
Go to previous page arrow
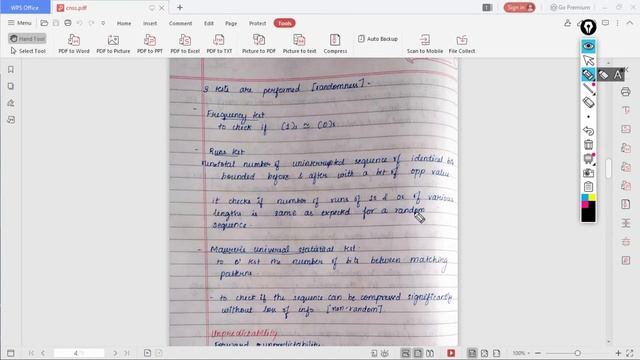pos(43,353)
